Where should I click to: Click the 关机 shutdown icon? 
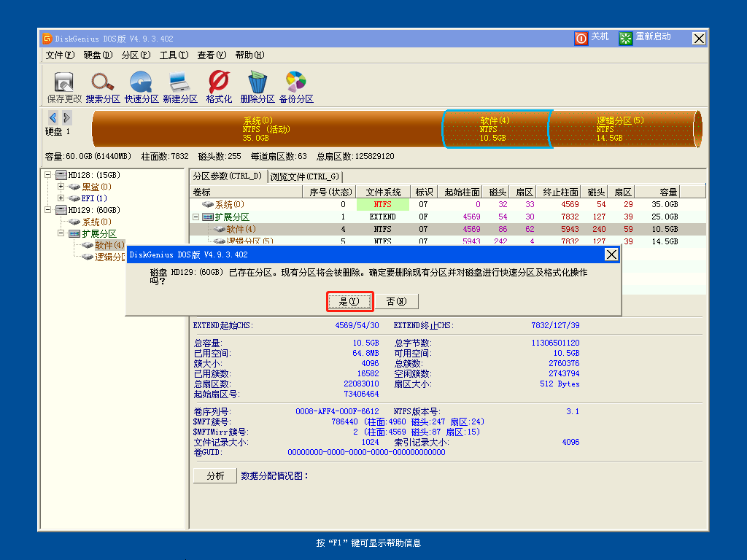pos(581,38)
